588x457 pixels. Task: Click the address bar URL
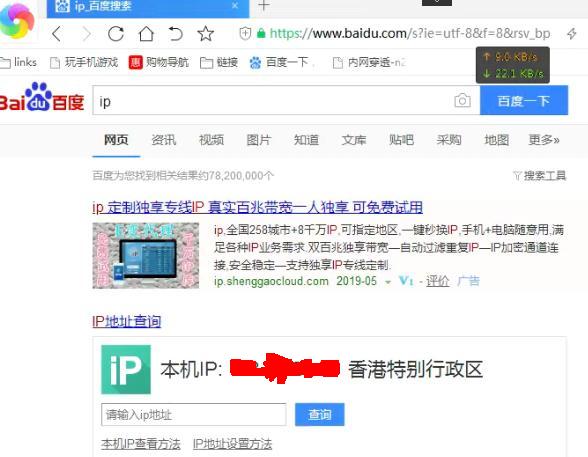(410, 34)
